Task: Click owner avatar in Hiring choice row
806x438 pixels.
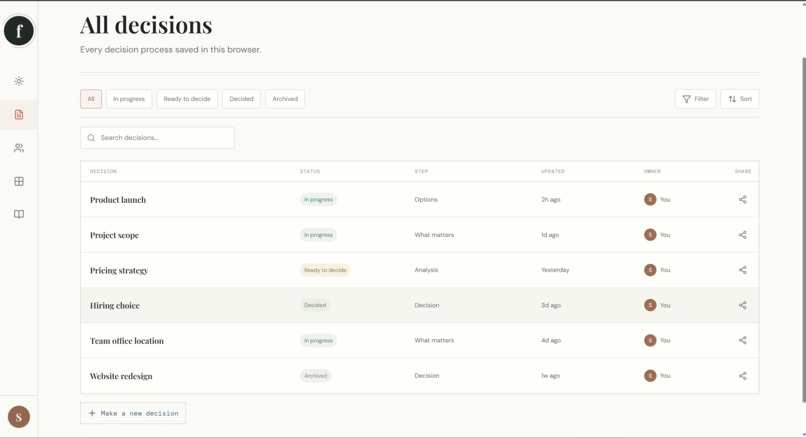Action: 650,305
